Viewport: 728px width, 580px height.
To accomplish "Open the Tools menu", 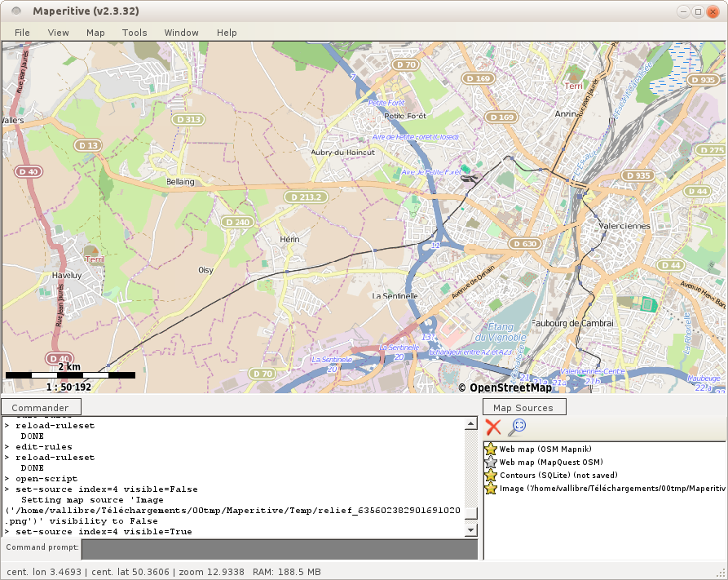I will click(x=135, y=33).
